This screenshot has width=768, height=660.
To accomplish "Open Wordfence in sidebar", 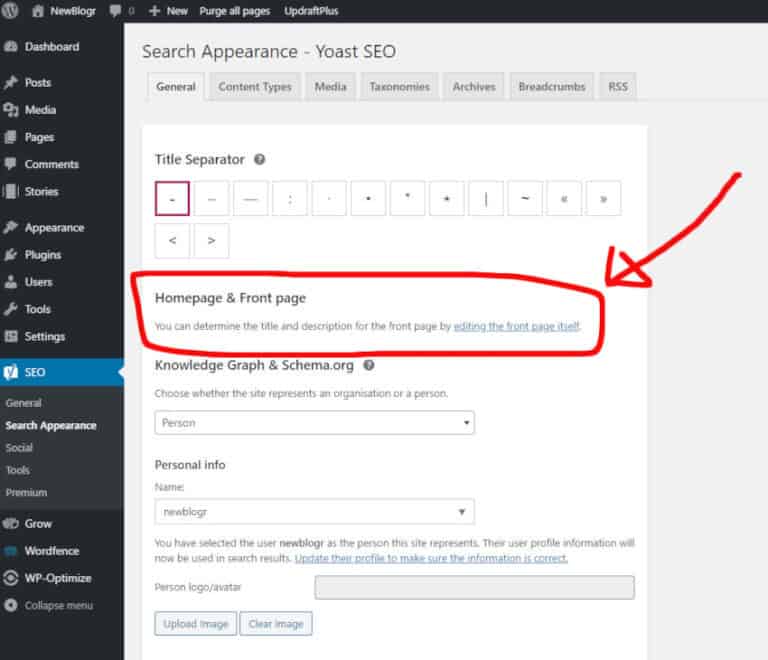I will 51,551.
